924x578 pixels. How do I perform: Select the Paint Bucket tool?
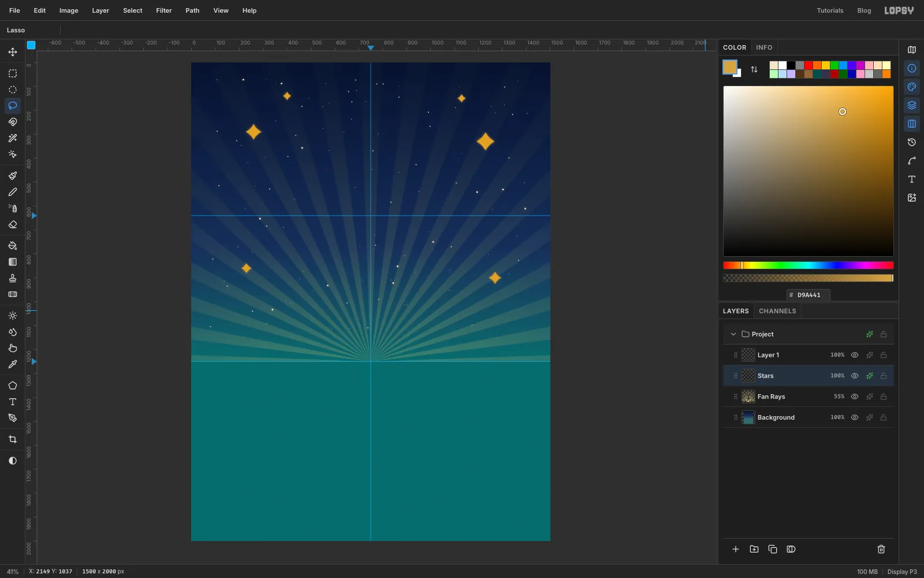(13, 246)
